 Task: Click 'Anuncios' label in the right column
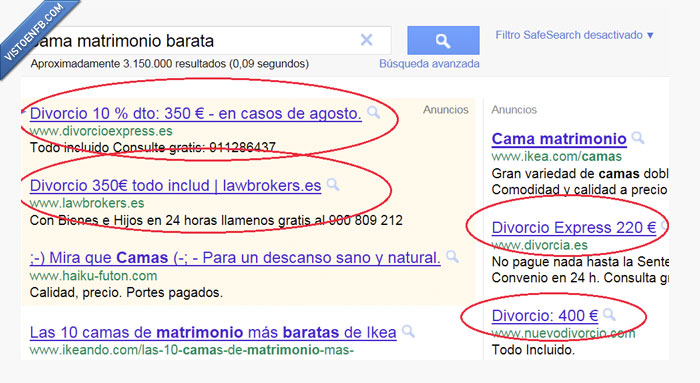(x=514, y=110)
